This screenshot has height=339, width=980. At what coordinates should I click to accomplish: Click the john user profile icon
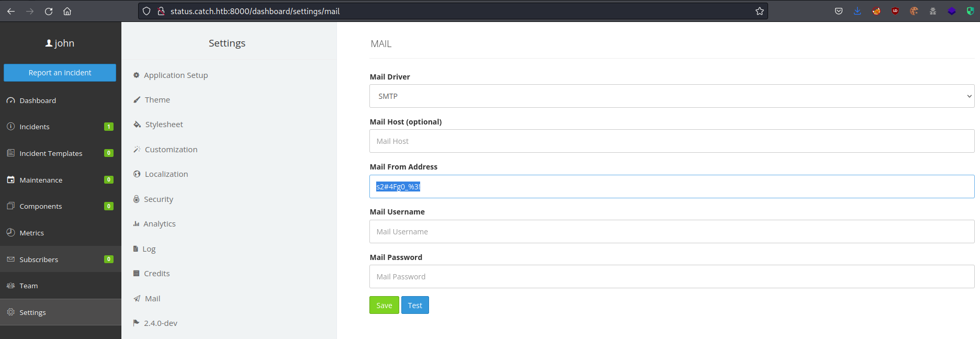tap(49, 43)
